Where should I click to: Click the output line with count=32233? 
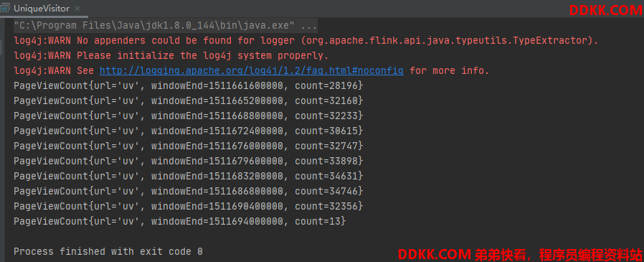[189, 116]
